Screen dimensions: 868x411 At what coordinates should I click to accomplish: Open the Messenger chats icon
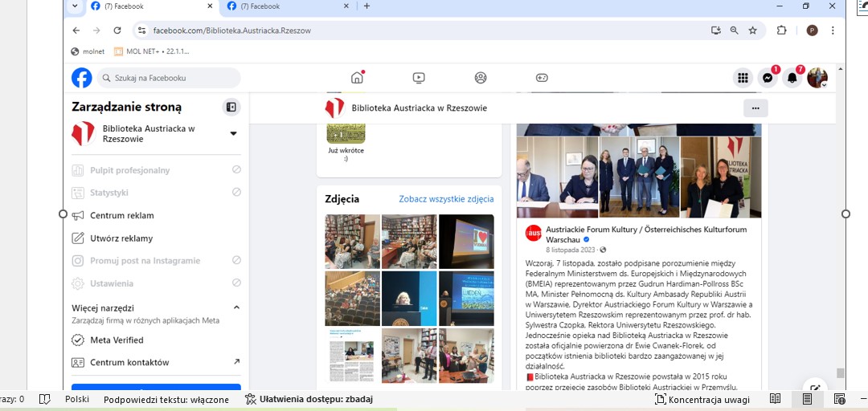pos(768,78)
